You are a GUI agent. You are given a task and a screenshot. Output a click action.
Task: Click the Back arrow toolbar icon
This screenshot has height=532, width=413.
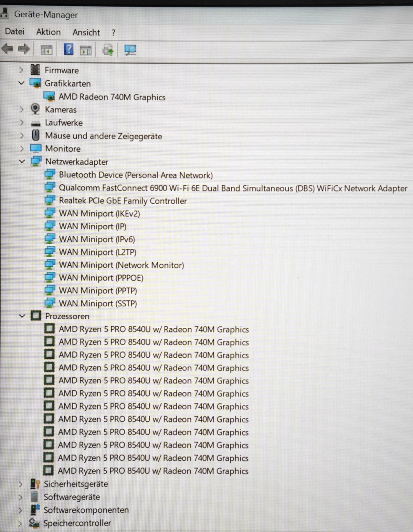point(8,49)
